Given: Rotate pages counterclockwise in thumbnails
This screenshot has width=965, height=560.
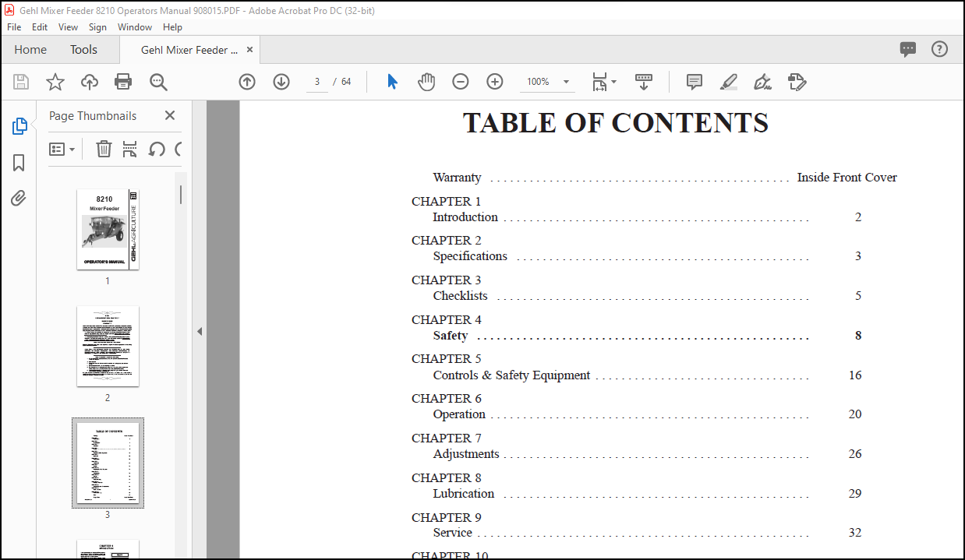Looking at the screenshot, I should click(x=157, y=149).
